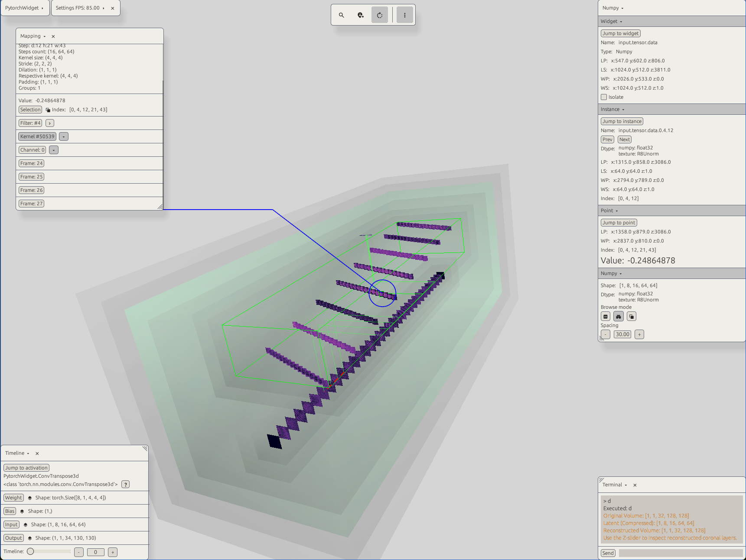
Task: Click the Spacing 30.00 value field
Action: (622, 334)
